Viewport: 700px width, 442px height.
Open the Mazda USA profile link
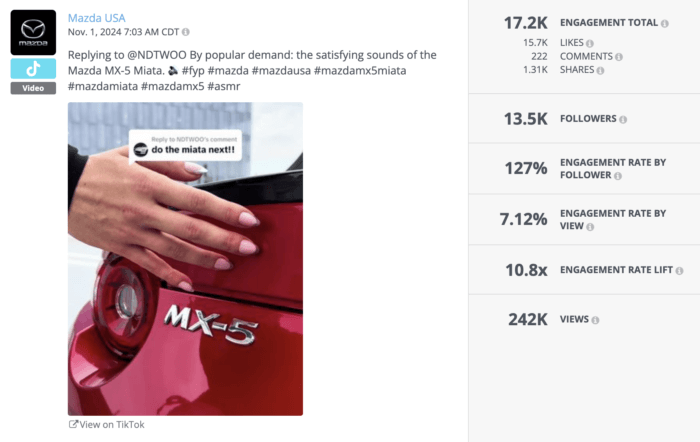pos(96,18)
